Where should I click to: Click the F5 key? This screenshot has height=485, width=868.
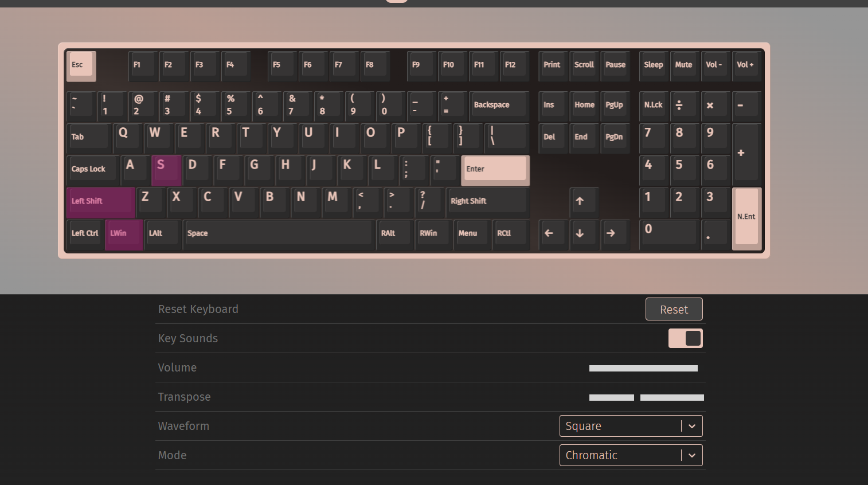(283, 66)
